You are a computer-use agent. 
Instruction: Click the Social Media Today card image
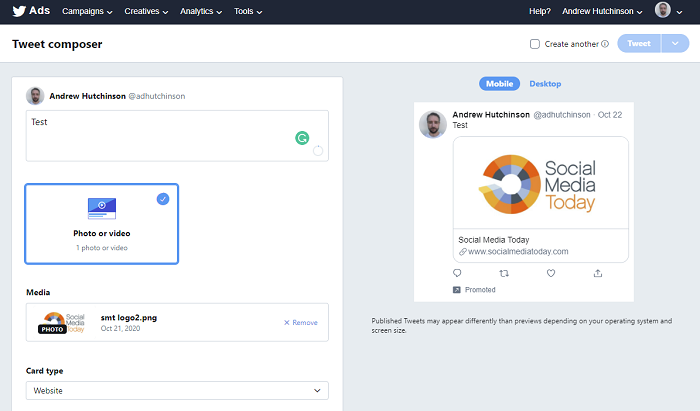[541, 183]
